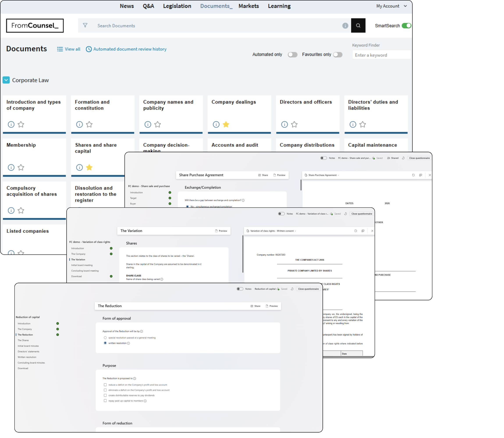Enable the Favourites only toggle
This screenshot has height=438, width=504.
338,55
